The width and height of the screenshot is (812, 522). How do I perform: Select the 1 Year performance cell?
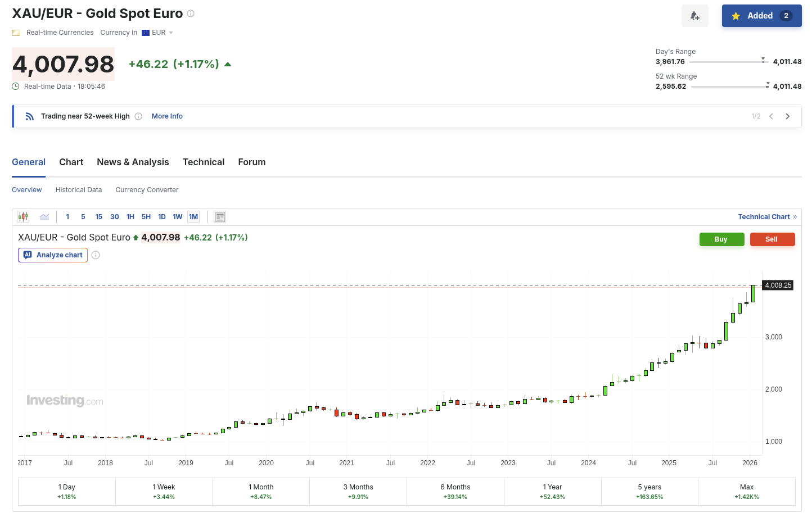pyautogui.click(x=553, y=492)
